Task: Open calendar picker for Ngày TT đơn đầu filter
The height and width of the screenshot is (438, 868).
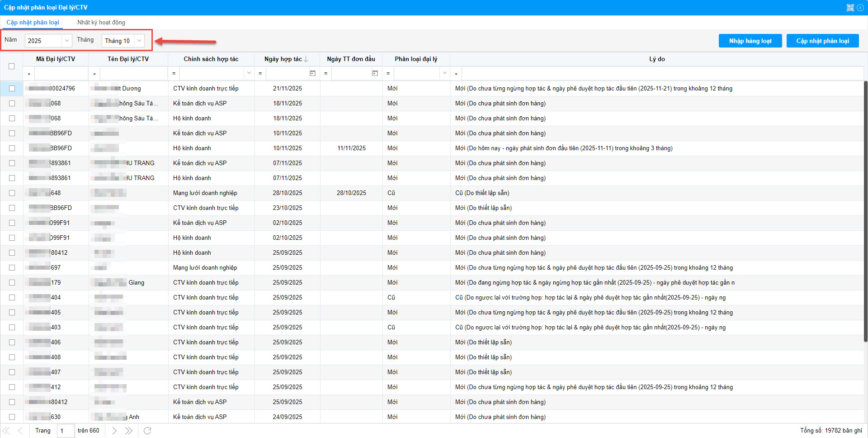Action: coord(375,73)
